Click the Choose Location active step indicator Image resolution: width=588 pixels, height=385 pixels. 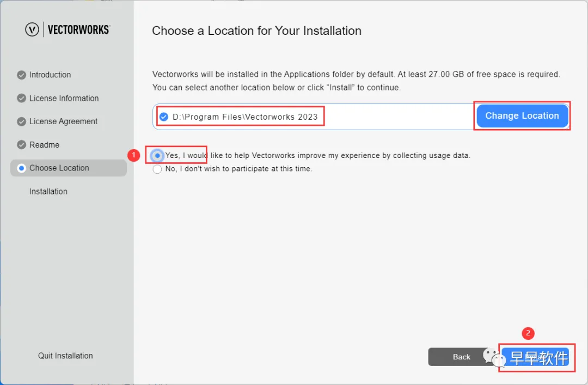[x=21, y=168]
